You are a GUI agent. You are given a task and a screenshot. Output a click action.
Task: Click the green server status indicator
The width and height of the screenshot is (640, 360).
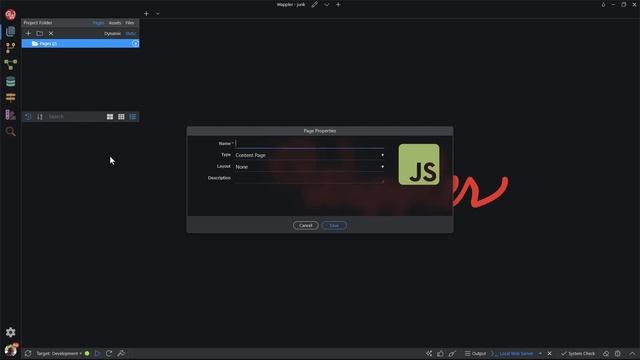[87, 353]
